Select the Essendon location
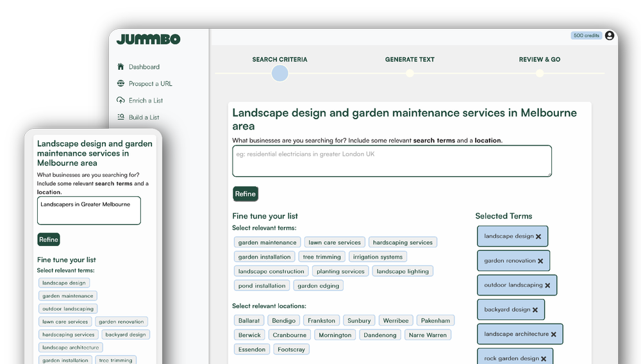This screenshot has width=641, height=364. coord(252,350)
